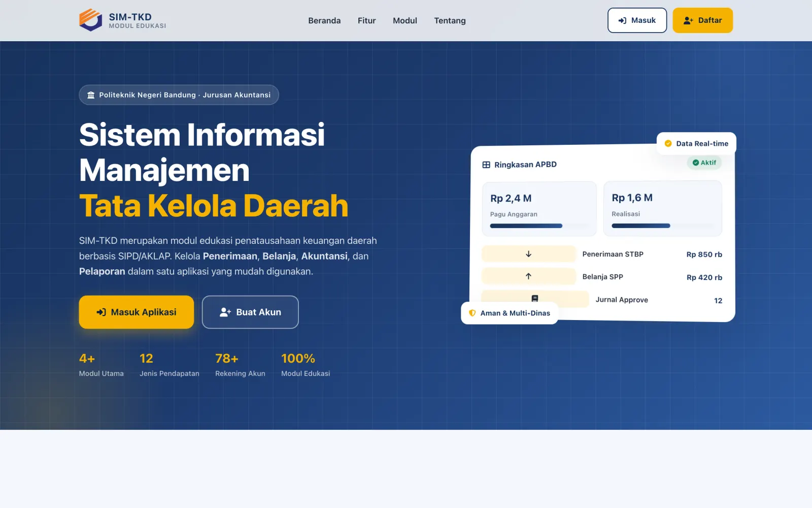The width and height of the screenshot is (812, 508).
Task: Click the up arrow icon for Belanja SPP
Action: pyautogui.click(x=528, y=276)
